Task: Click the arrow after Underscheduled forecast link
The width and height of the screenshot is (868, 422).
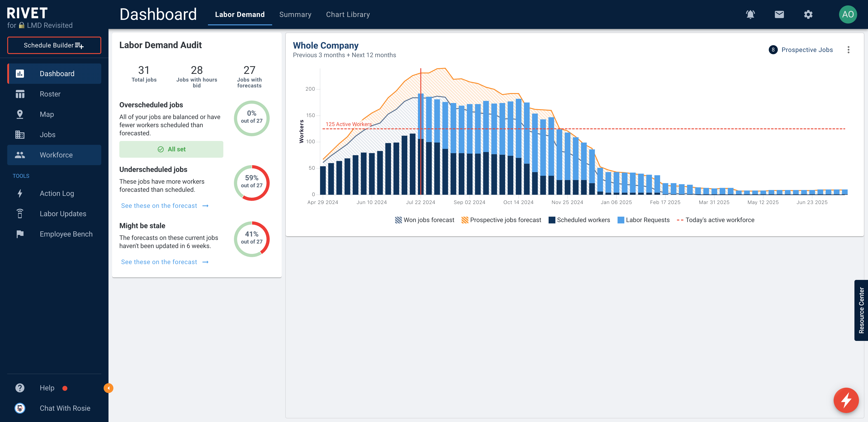Action: pyautogui.click(x=205, y=206)
